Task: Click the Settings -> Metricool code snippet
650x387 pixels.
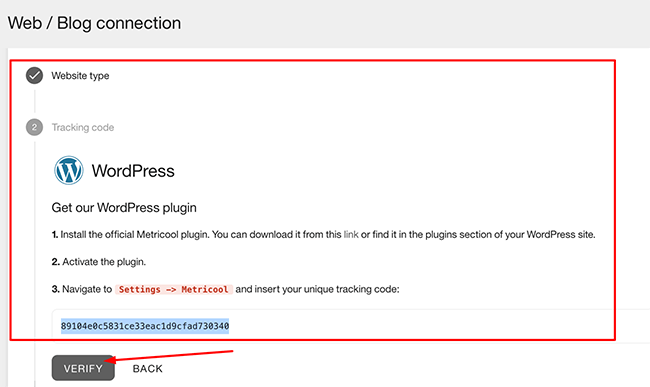Action: tap(174, 289)
